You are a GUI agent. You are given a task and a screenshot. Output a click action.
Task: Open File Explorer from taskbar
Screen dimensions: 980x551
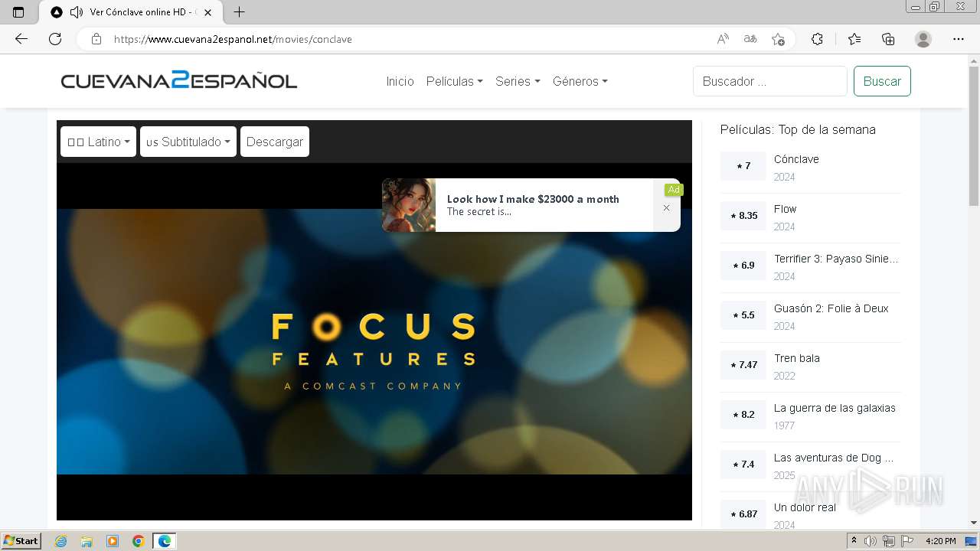point(87,541)
